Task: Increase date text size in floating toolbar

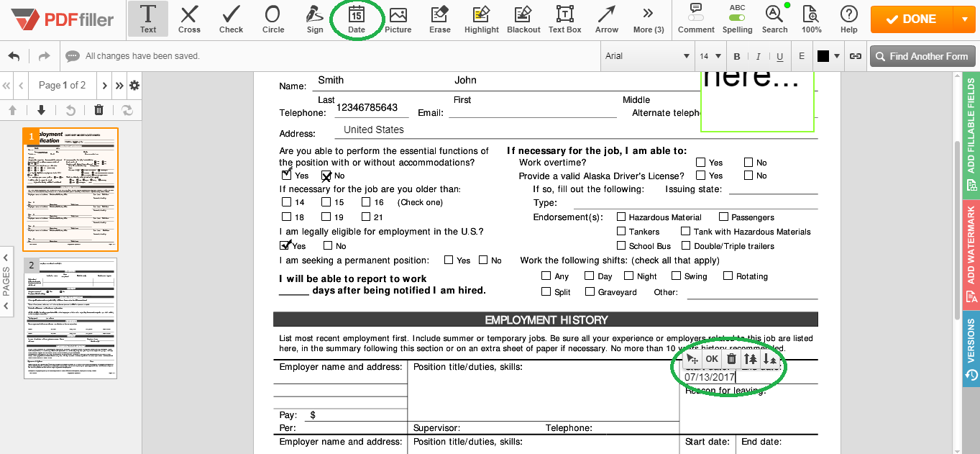Action: [751, 358]
